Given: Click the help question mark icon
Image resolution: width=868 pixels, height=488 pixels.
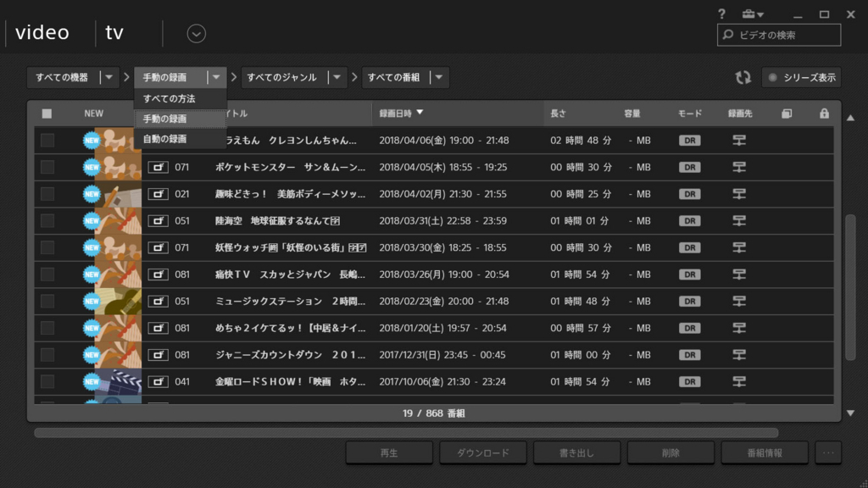Looking at the screenshot, I should 721,14.
